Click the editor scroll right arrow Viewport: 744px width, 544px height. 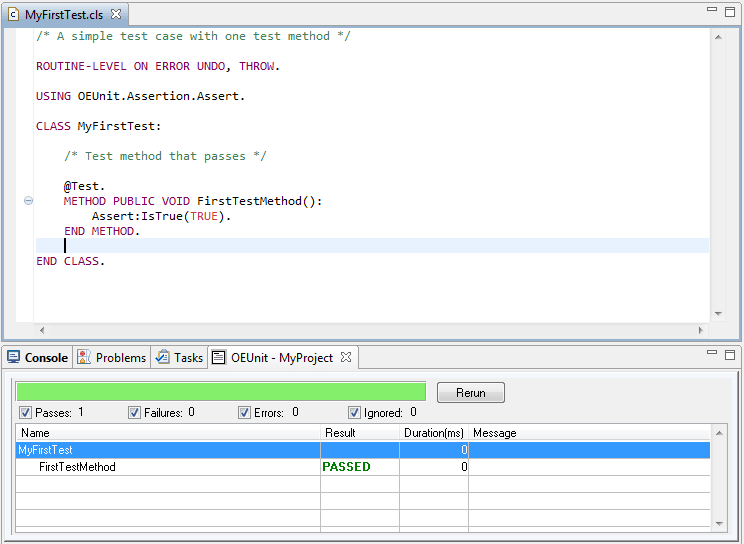click(701, 330)
